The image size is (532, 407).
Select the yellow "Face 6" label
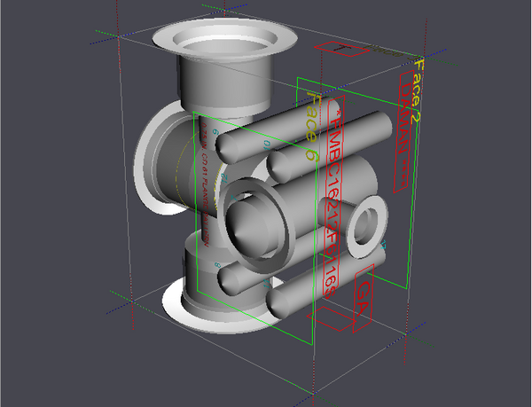coord(313,126)
